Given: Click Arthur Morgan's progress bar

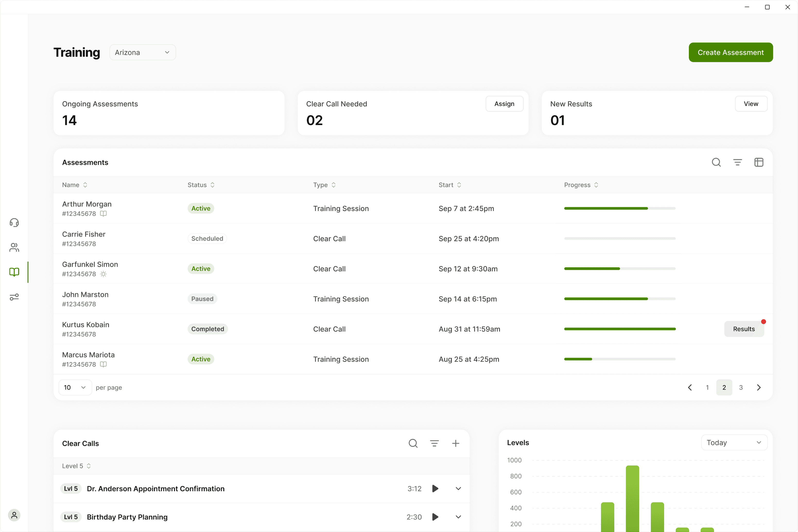Looking at the screenshot, I should click(x=619, y=208).
